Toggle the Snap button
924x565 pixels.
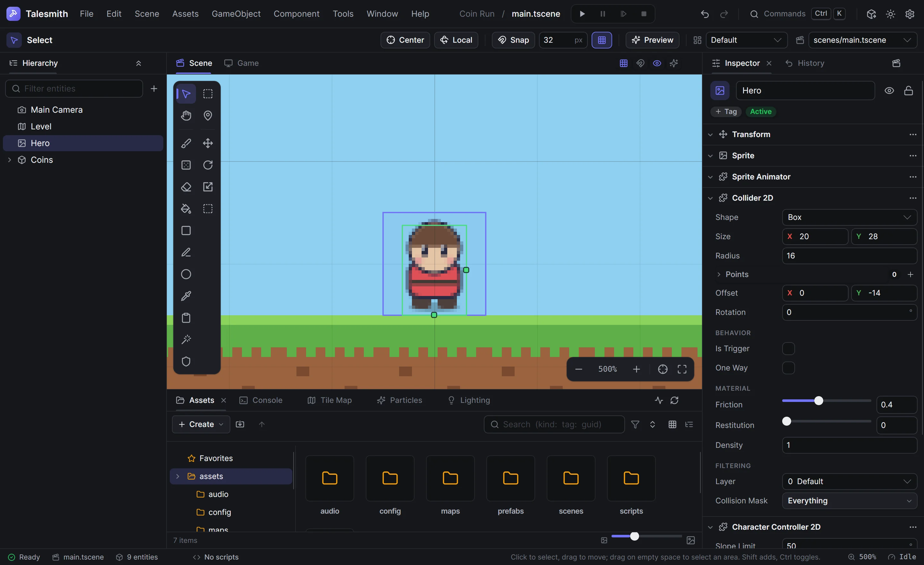(513, 40)
